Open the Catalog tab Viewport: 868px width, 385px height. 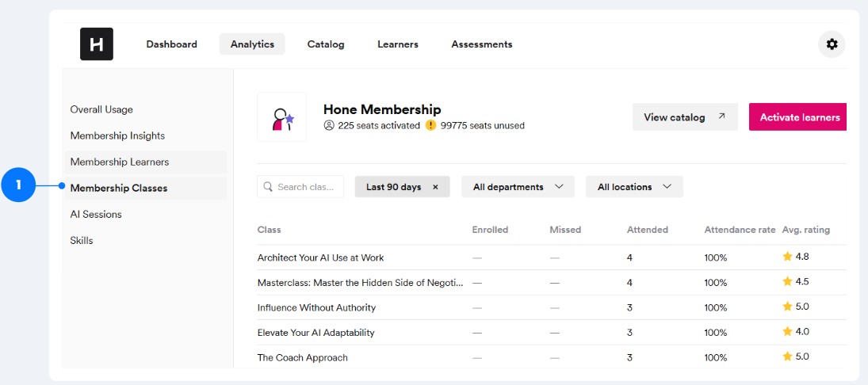click(326, 44)
